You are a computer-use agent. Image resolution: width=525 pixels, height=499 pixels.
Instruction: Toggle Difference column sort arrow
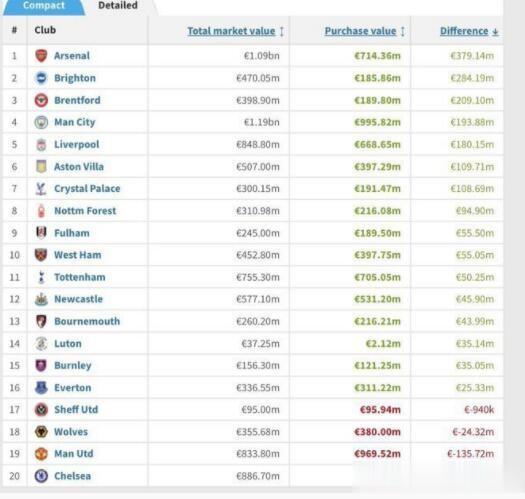495,32
